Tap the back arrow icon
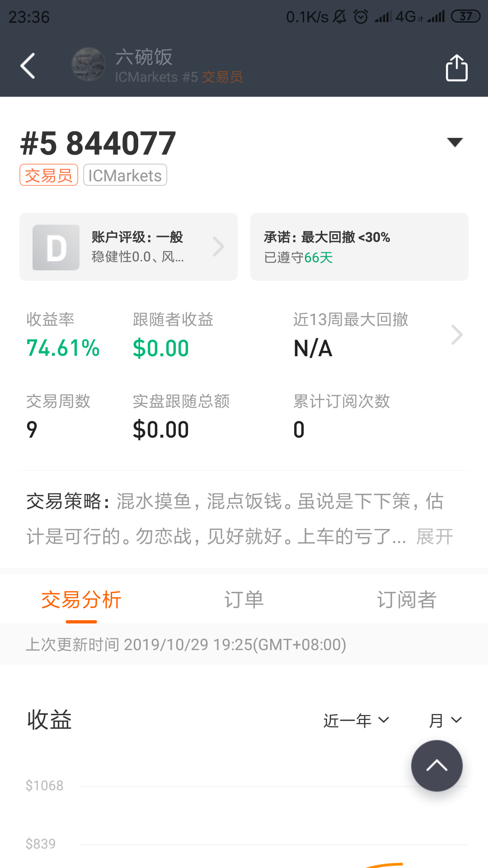The image size is (488, 868). [x=28, y=66]
